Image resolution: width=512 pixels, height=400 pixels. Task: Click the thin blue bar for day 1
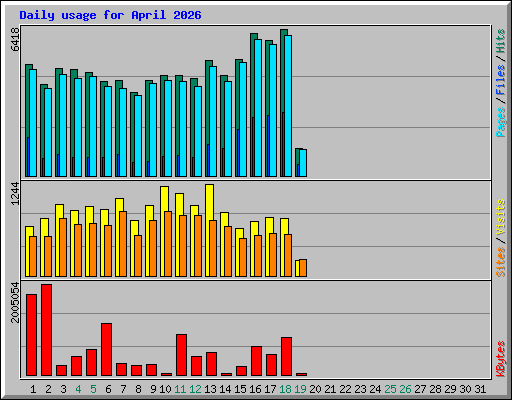pos(28,157)
